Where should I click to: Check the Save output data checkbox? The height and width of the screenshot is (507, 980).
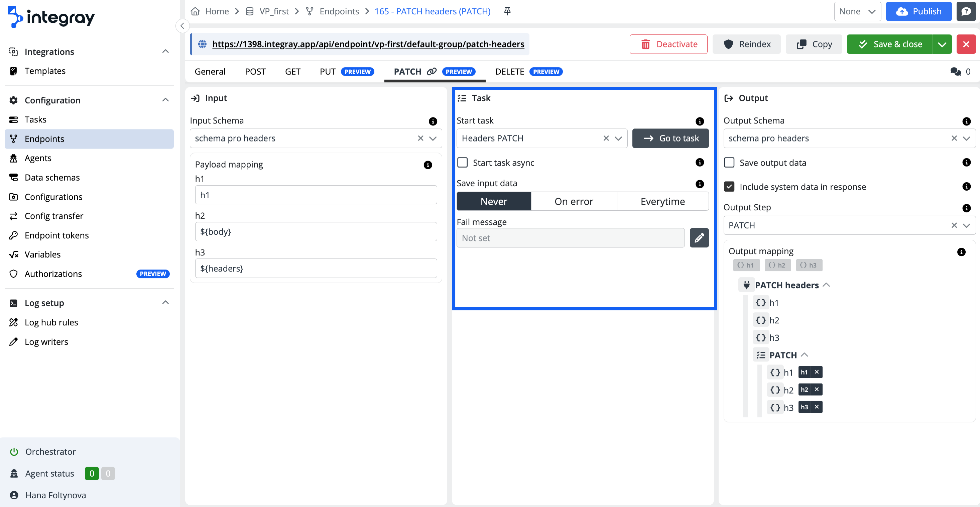point(729,163)
